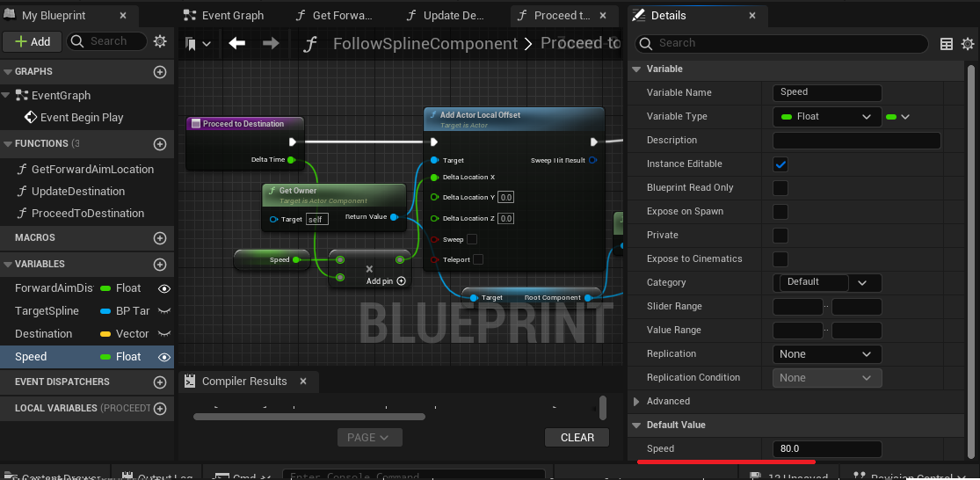Open Variable Type Float dropdown
Image resolution: width=980 pixels, height=480 pixels.
coord(827,117)
